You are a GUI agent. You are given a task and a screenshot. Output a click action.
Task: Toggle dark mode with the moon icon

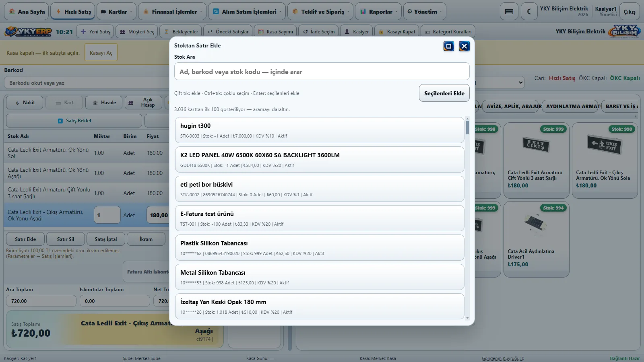529,12
